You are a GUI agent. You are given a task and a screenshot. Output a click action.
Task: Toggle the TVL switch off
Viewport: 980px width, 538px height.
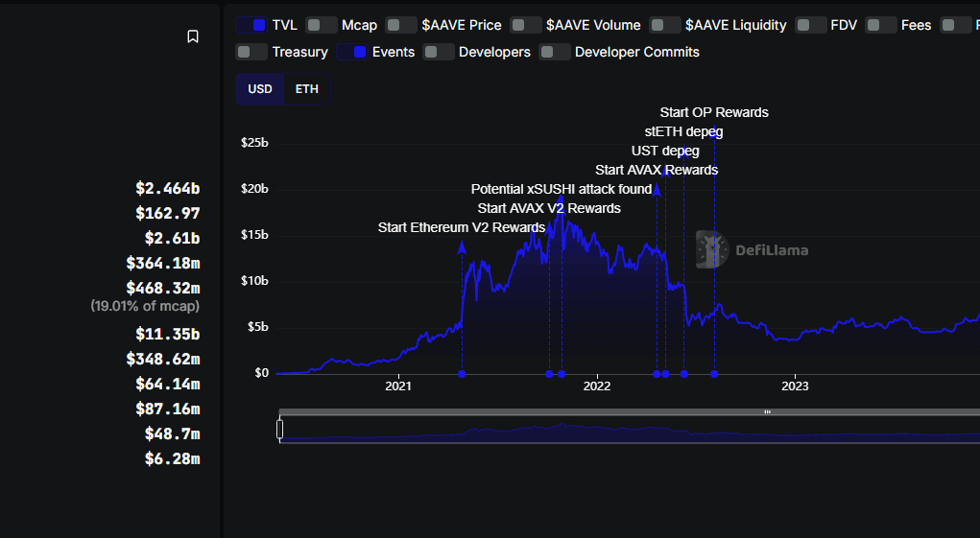[x=251, y=25]
